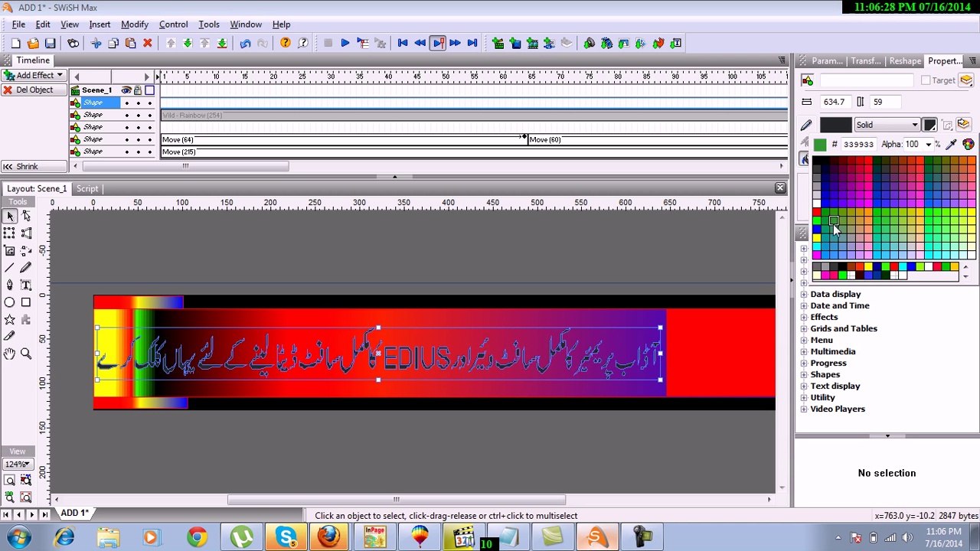980x551 pixels.
Task: Undo last action in toolbar
Action: pyautogui.click(x=245, y=44)
